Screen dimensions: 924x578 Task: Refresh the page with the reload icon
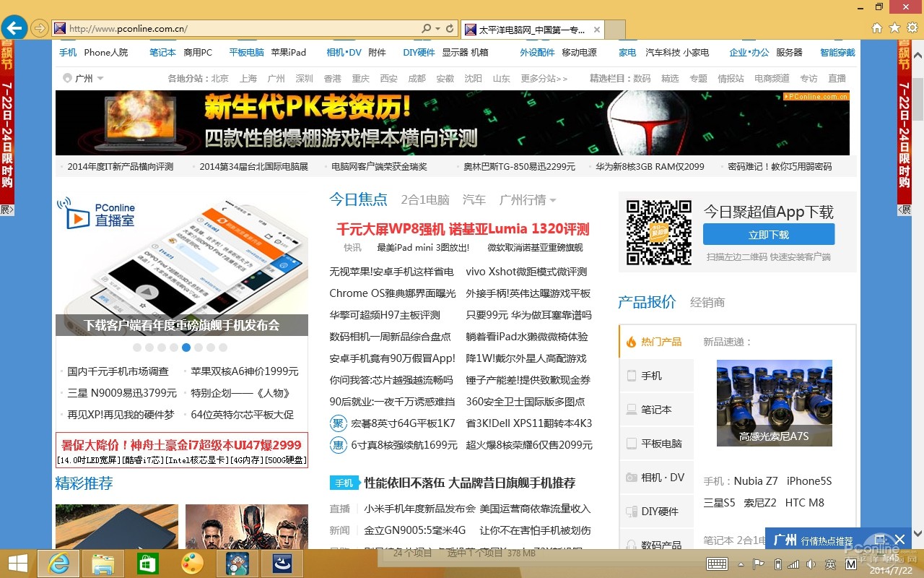(x=450, y=29)
